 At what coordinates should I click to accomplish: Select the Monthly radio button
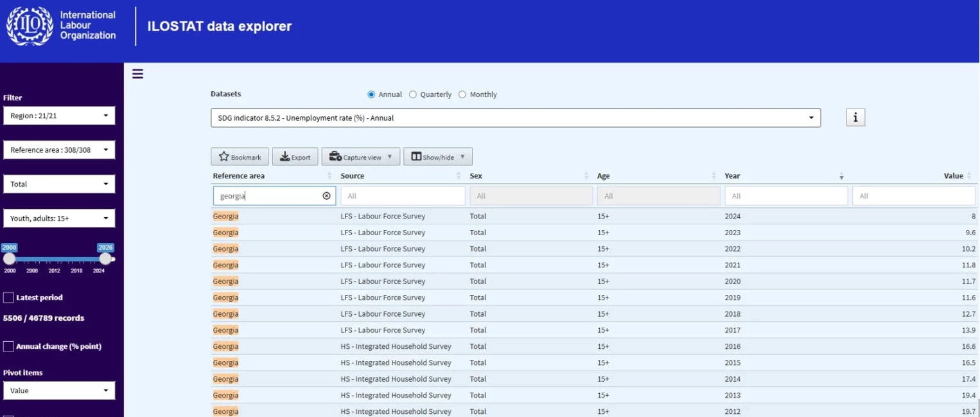[x=462, y=94]
